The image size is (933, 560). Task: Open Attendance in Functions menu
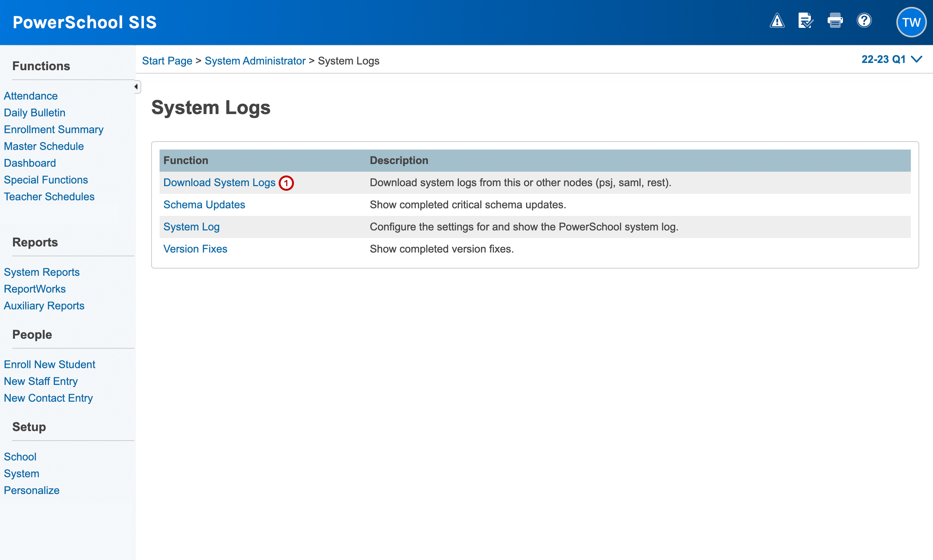pyautogui.click(x=31, y=96)
